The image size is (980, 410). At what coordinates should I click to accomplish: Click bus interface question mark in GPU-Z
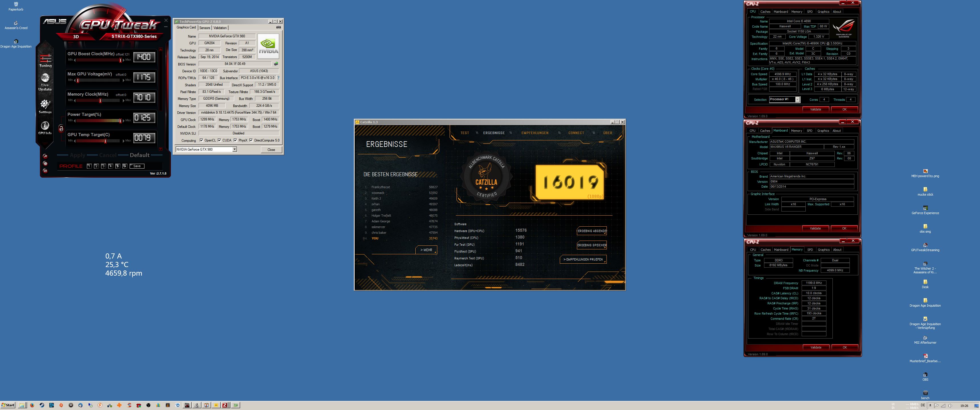click(x=278, y=78)
